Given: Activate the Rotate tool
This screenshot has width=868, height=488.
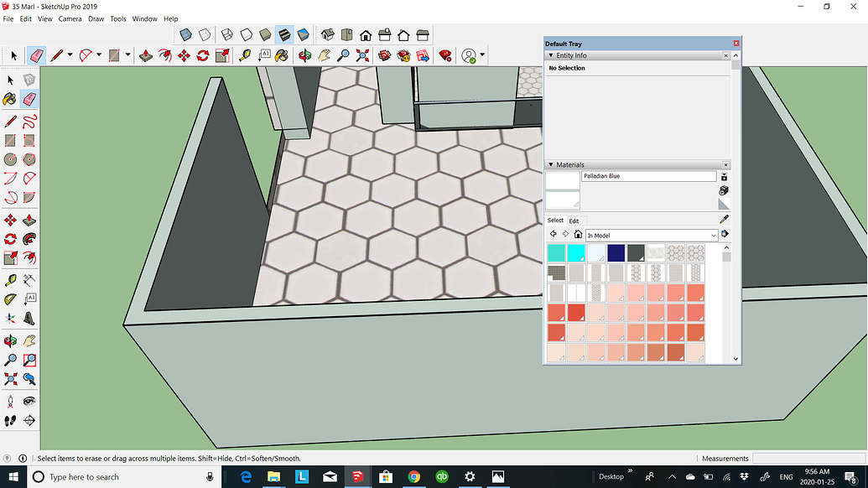Looking at the screenshot, I should coord(11,238).
